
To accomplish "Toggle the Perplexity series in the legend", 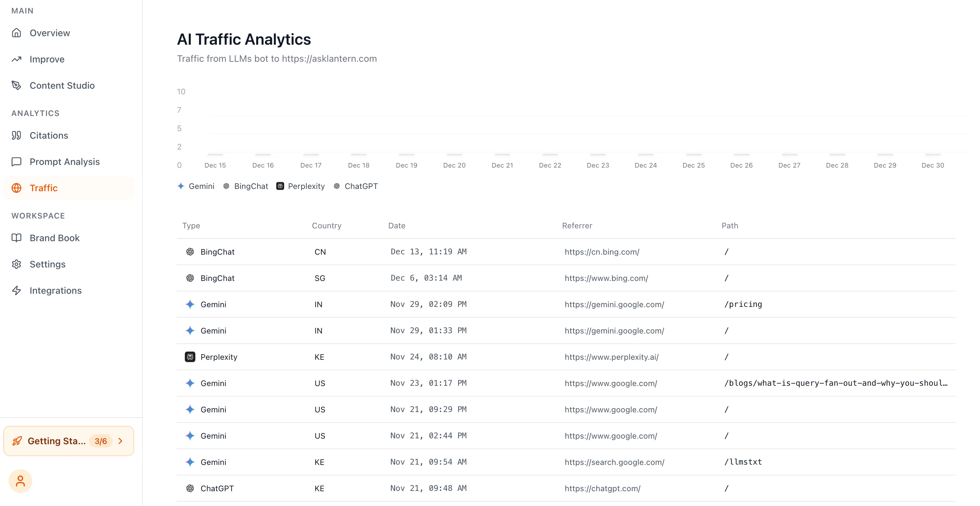I will [x=301, y=186].
